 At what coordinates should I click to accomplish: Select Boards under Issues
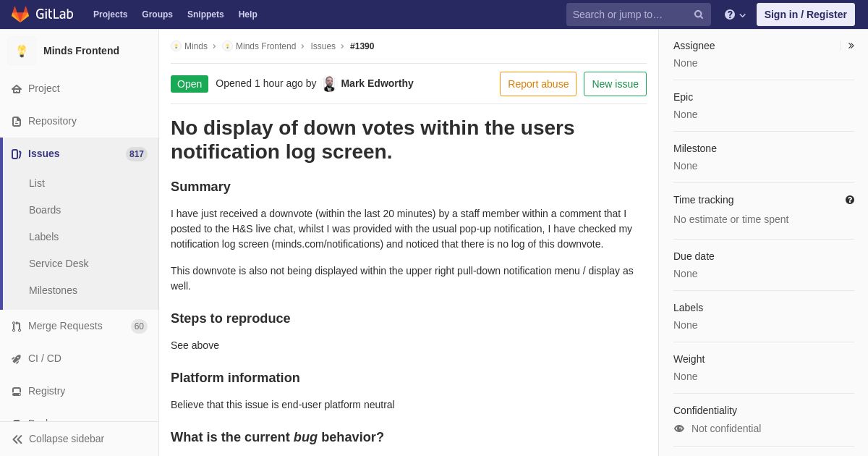45,210
